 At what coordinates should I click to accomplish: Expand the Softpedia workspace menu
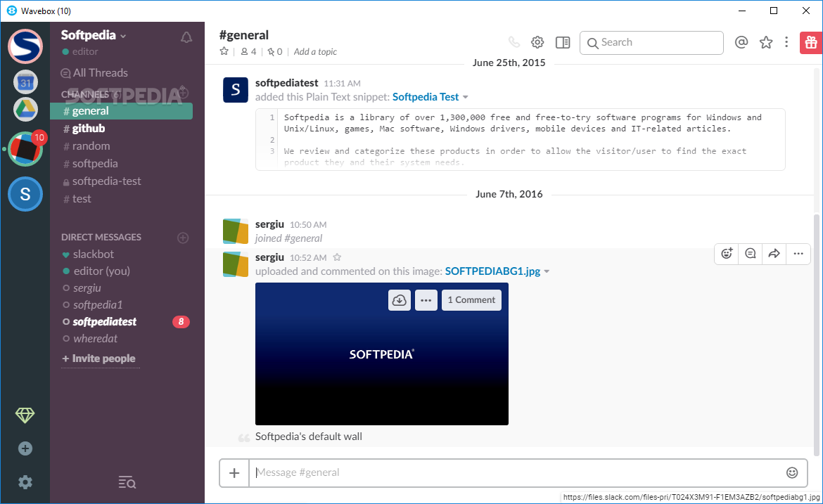pyautogui.click(x=94, y=35)
